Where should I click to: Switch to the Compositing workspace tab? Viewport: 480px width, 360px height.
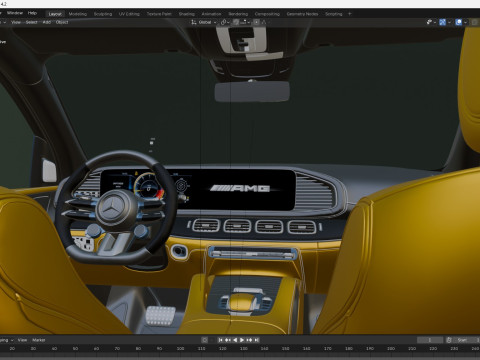pos(267,14)
